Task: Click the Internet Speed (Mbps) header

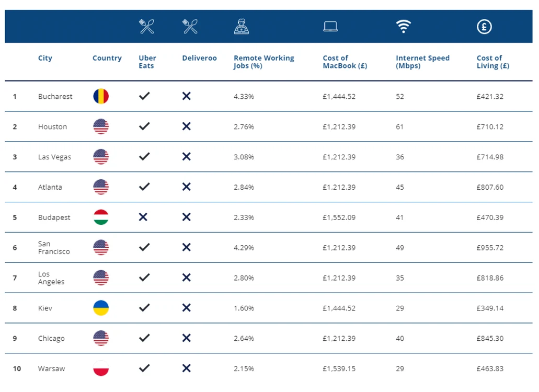Action: click(422, 62)
